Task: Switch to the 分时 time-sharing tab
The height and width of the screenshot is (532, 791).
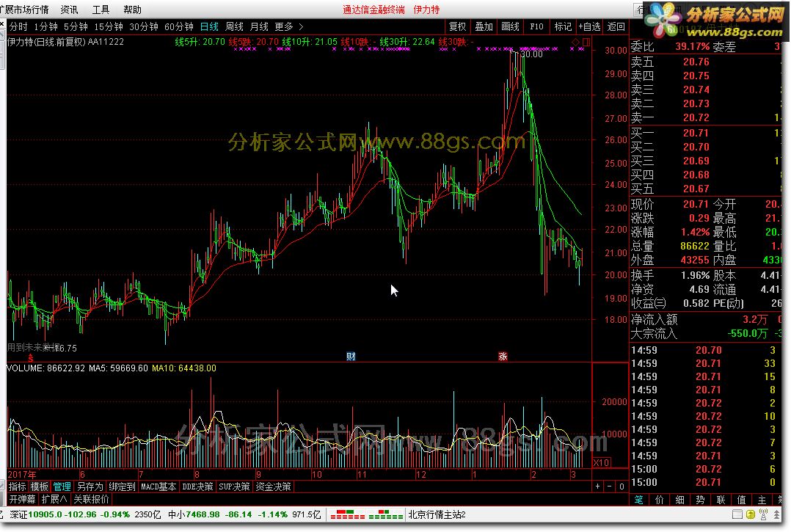Action: [x=18, y=26]
